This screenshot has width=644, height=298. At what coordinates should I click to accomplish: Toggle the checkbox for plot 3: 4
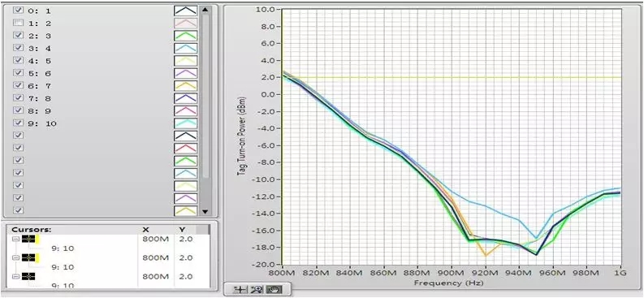click(18, 48)
